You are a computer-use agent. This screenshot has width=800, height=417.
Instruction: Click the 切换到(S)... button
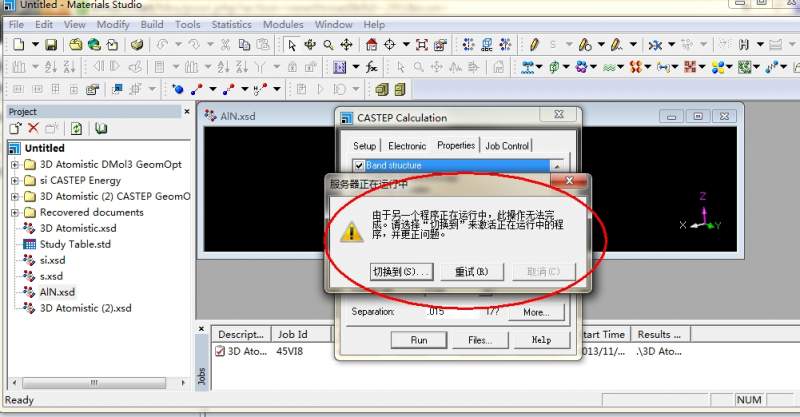coord(402,272)
